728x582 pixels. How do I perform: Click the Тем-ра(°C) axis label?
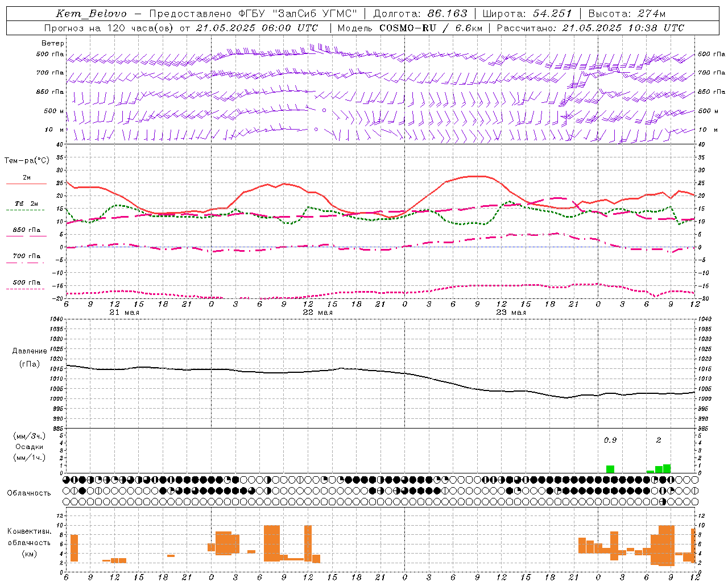(27, 161)
